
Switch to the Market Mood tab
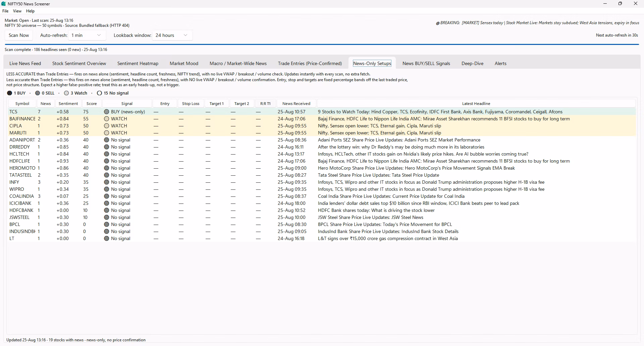click(184, 63)
